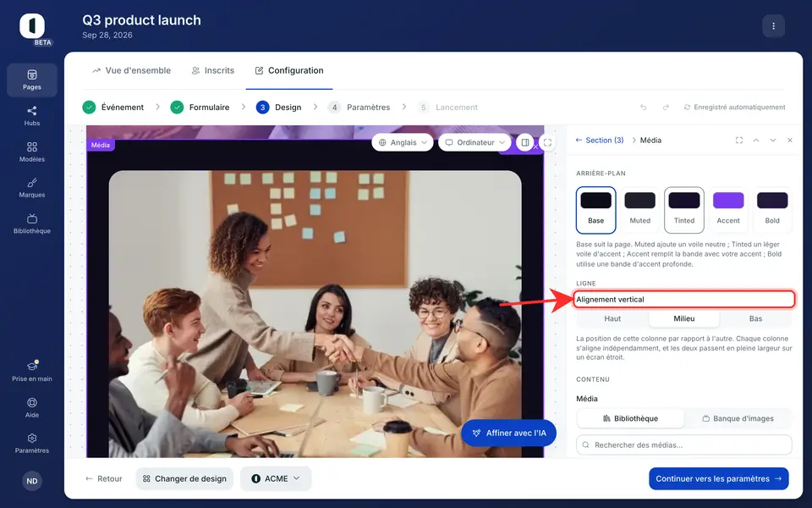Open the Pages sidebar section

click(x=32, y=80)
